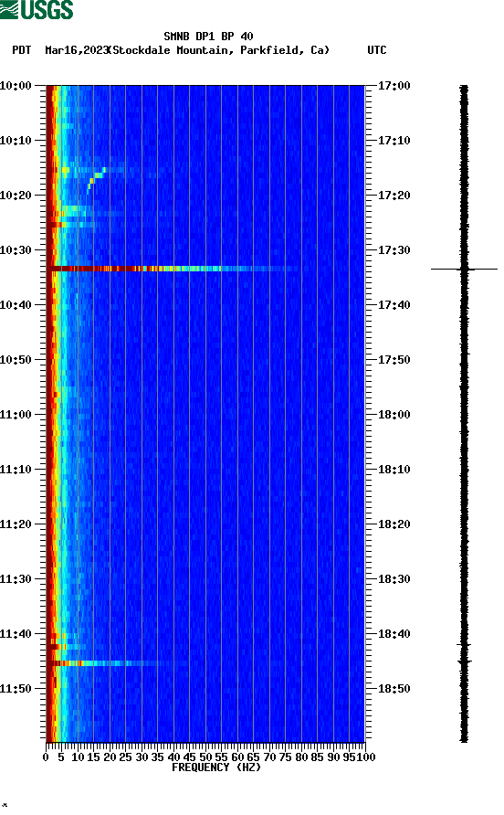Image resolution: width=504 pixels, height=815 pixels.
Task: Click the 18:10 UTC time label
Action: (x=394, y=470)
